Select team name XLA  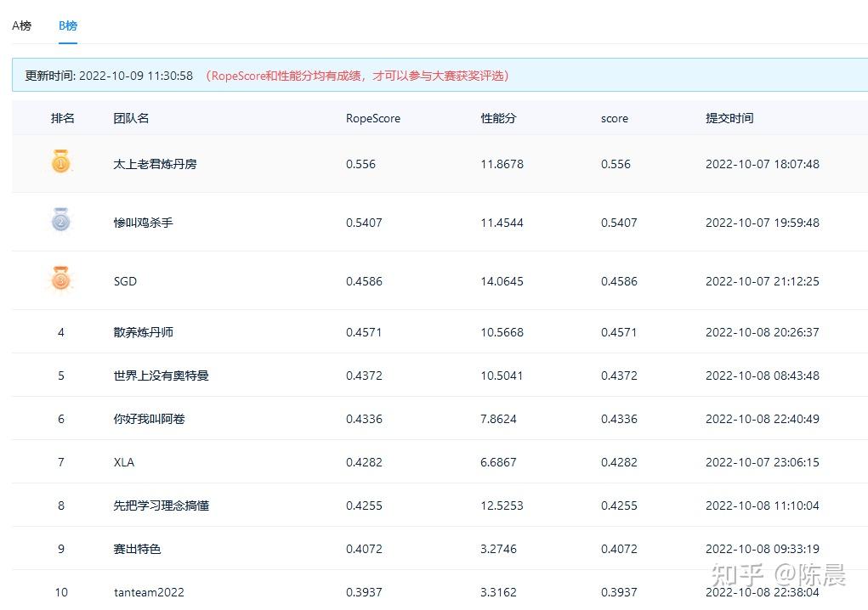(124, 462)
